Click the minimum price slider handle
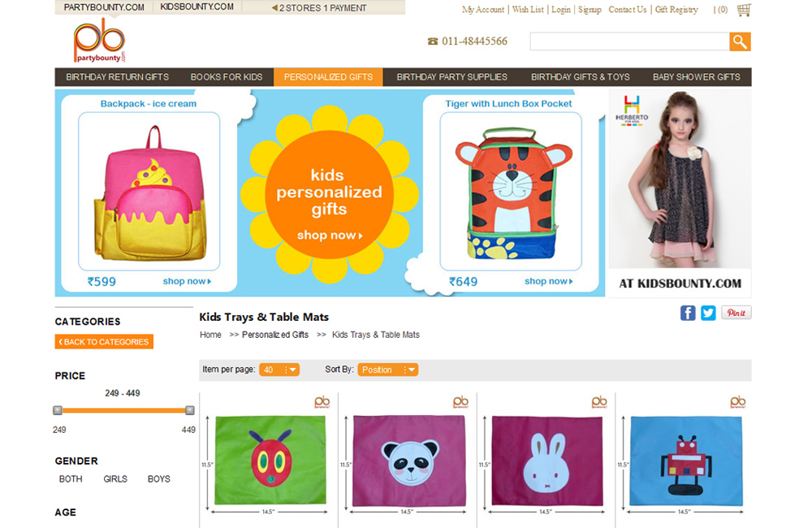The image size is (812, 528). coord(58,410)
